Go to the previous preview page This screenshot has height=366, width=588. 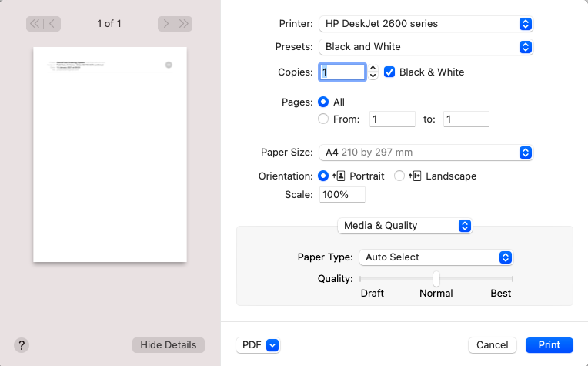pyautogui.click(x=52, y=24)
